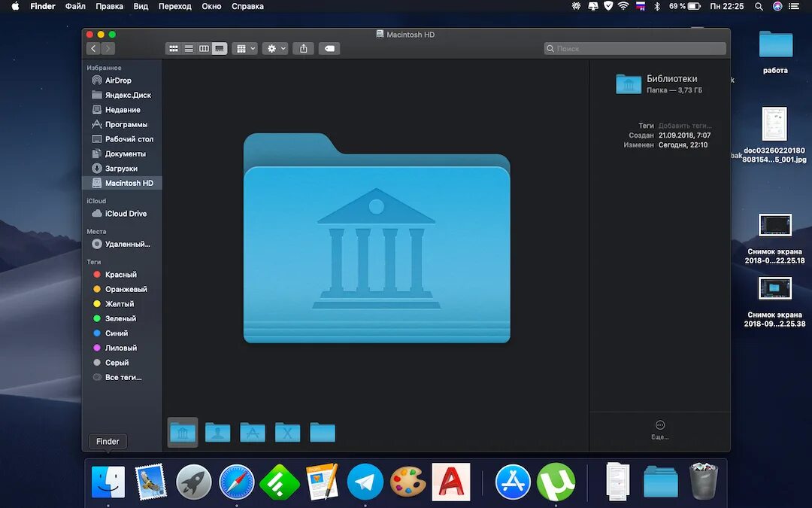Click Добавить теги… in the info pane
The width and height of the screenshot is (812, 508).
(685, 126)
